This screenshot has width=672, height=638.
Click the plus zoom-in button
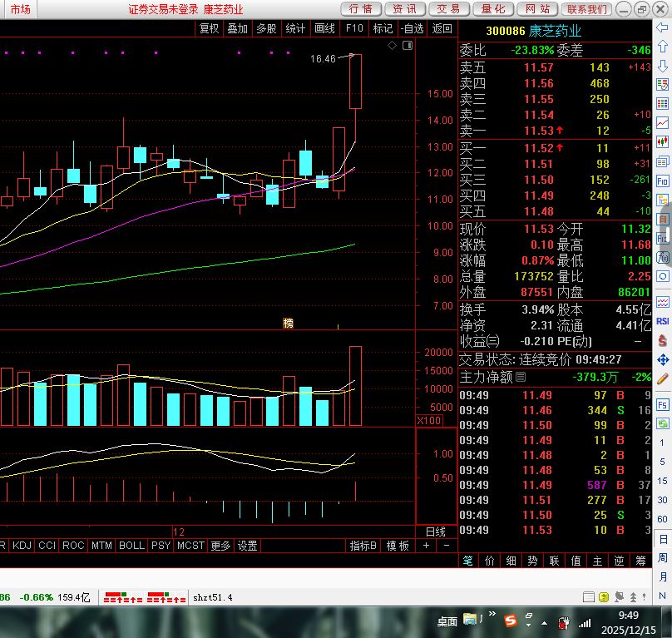click(x=426, y=546)
